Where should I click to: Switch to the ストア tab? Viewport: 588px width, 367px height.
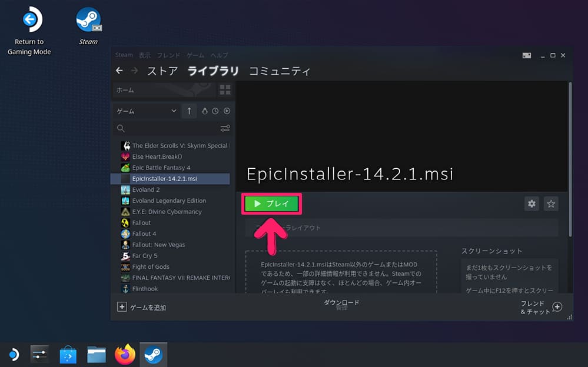tap(162, 71)
